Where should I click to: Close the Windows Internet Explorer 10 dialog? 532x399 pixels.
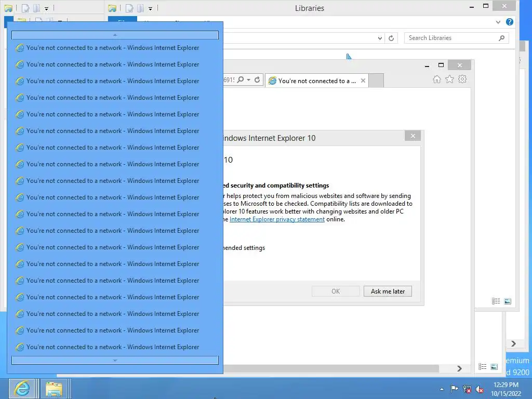coord(413,136)
